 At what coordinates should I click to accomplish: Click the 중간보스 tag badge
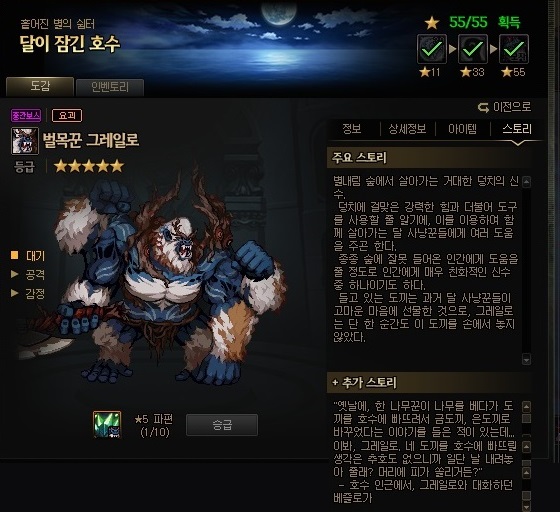coord(26,115)
